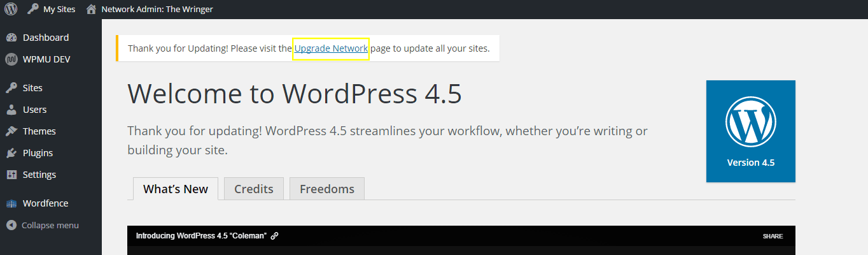Follow the Upgrade Network link
The width and height of the screenshot is (868, 255).
[x=331, y=48]
